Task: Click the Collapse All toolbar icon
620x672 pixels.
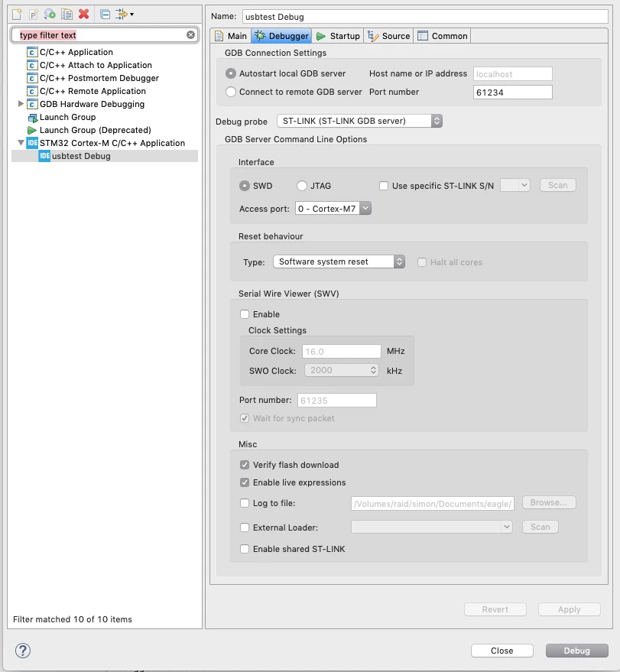Action: (x=105, y=14)
